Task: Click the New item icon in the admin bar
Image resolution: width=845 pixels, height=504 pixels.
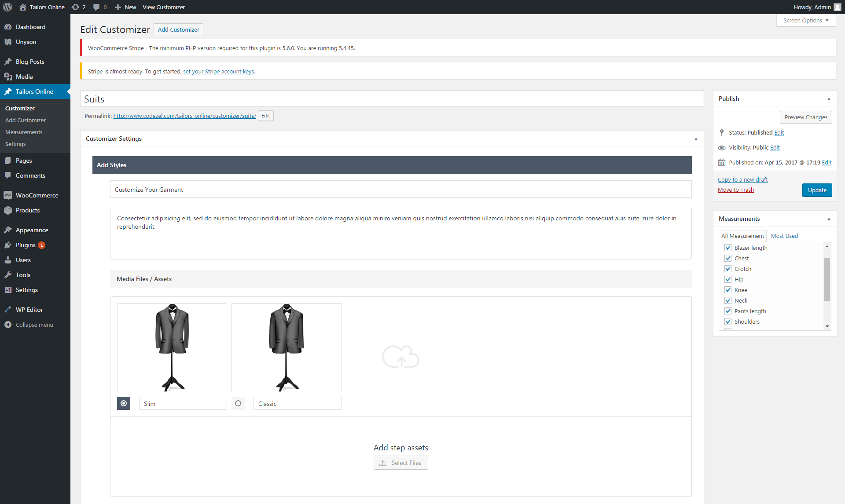Action: pyautogui.click(x=117, y=7)
